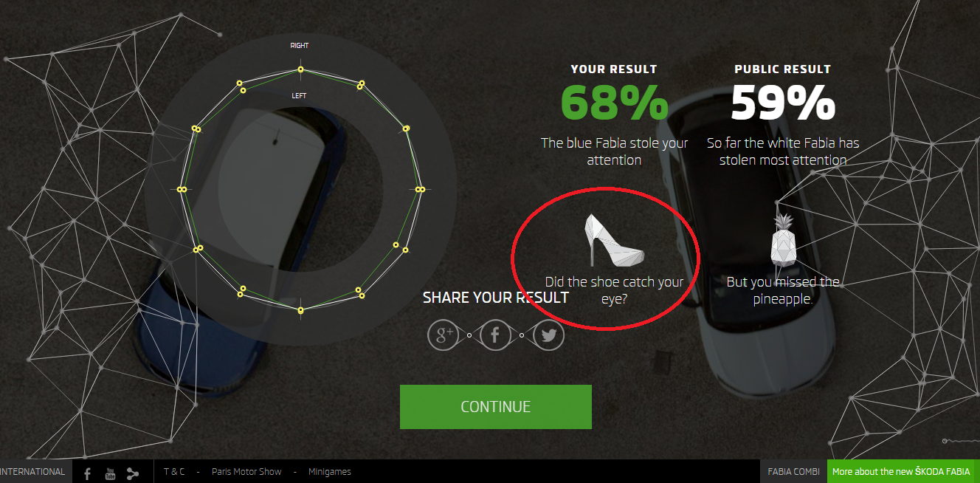Click the footer share network icon
Image resolution: width=980 pixels, height=483 pixels.
(132, 473)
